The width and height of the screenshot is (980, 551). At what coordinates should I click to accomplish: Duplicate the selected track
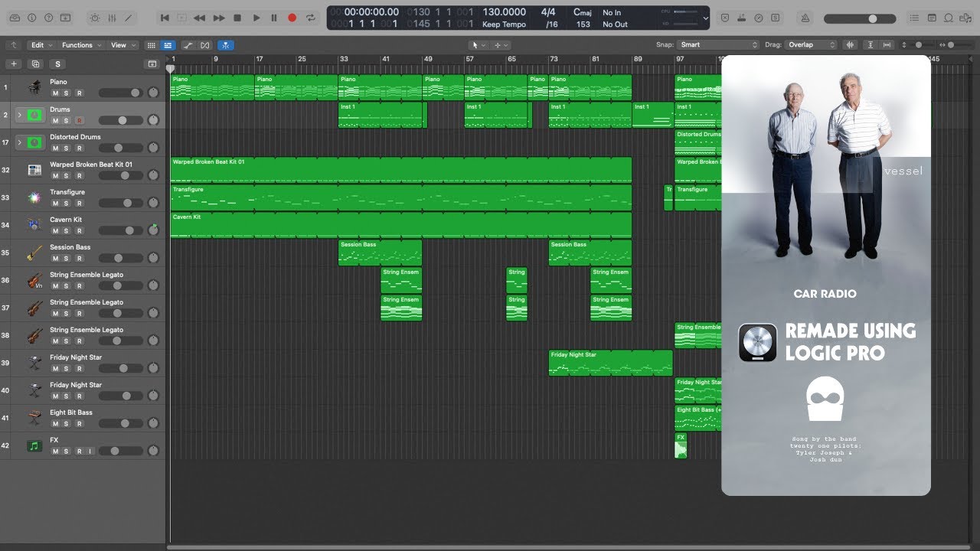[x=35, y=64]
